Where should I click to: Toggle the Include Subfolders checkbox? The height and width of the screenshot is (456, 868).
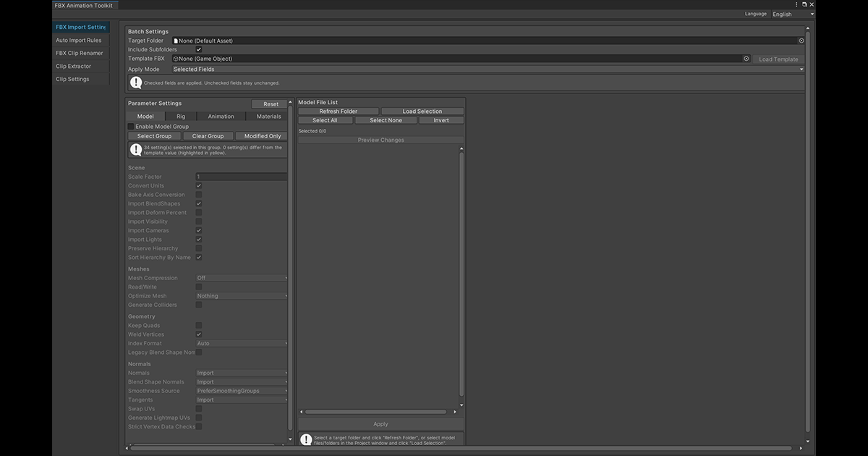pos(199,50)
